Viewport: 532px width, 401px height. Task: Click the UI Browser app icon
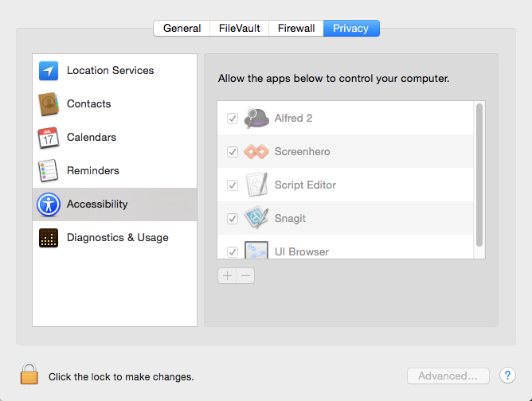pos(256,250)
